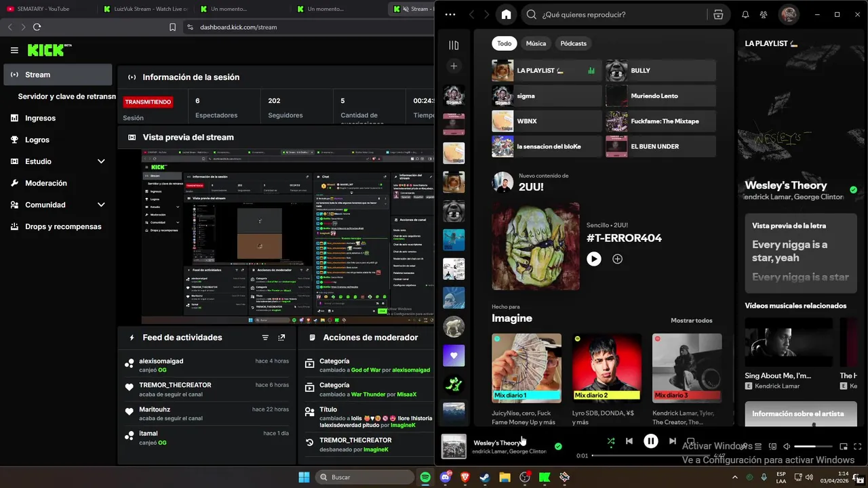This screenshot has height=488, width=868.
Task: Skip to the next track
Action: click(x=672, y=441)
